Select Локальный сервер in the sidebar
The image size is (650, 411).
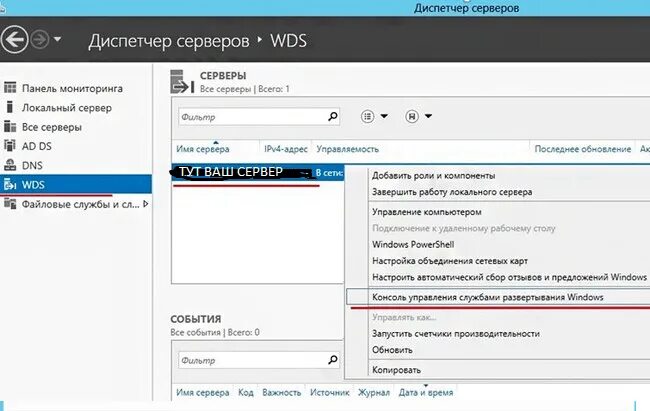coord(67,108)
